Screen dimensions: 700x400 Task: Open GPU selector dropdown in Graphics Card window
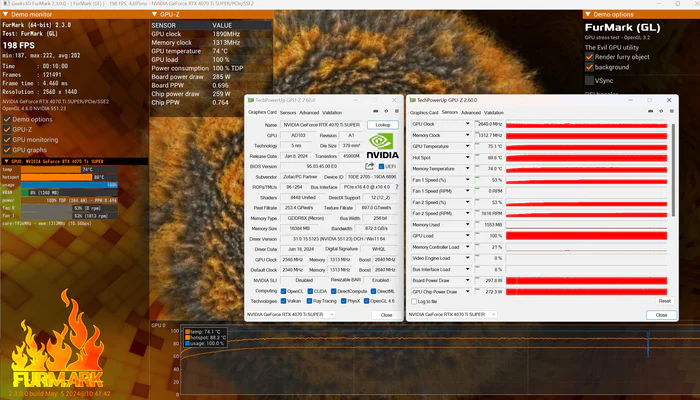(290, 314)
